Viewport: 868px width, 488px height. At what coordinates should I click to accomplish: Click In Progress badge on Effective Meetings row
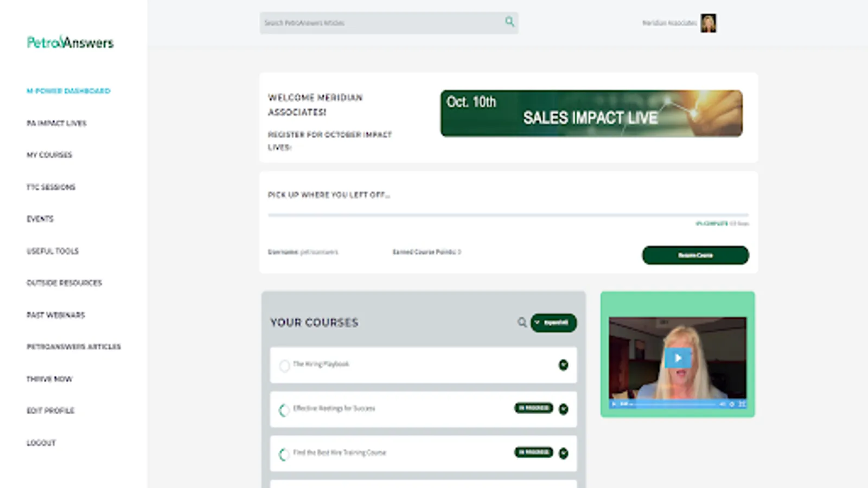click(x=534, y=408)
